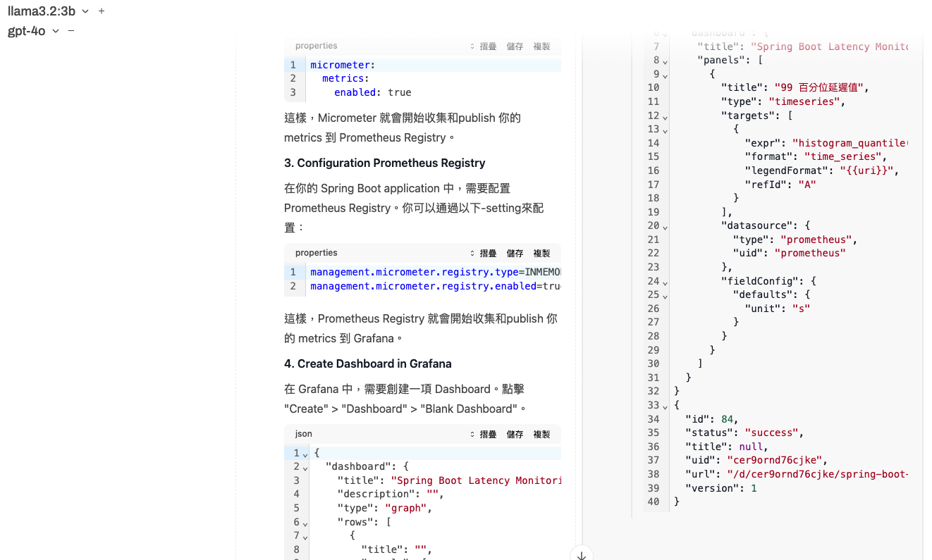Copy the micrometer properties code with 複製
932x560 pixels.
point(541,46)
